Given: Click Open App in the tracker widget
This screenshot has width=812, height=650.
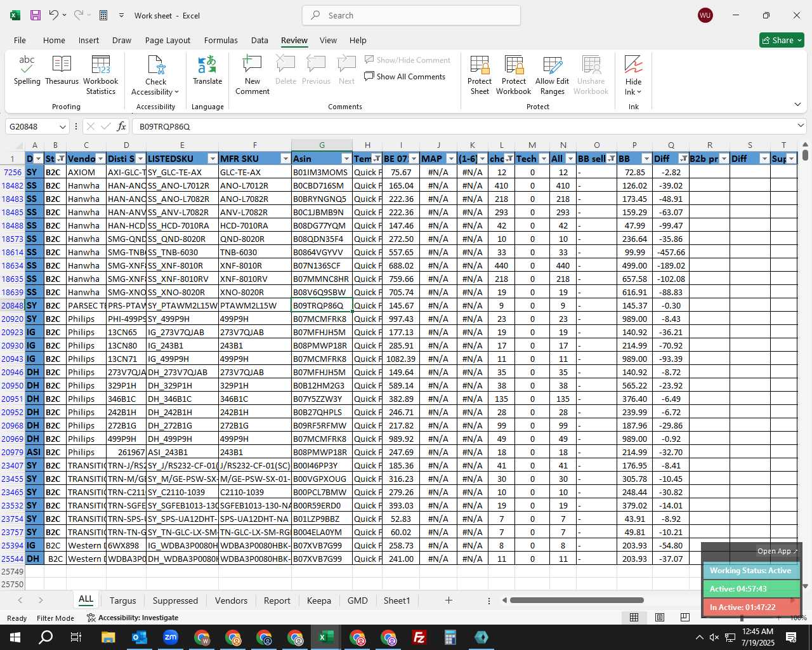Looking at the screenshot, I should tap(777, 551).
